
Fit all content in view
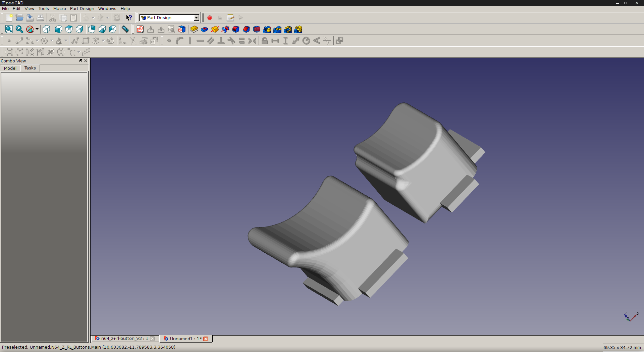point(9,30)
